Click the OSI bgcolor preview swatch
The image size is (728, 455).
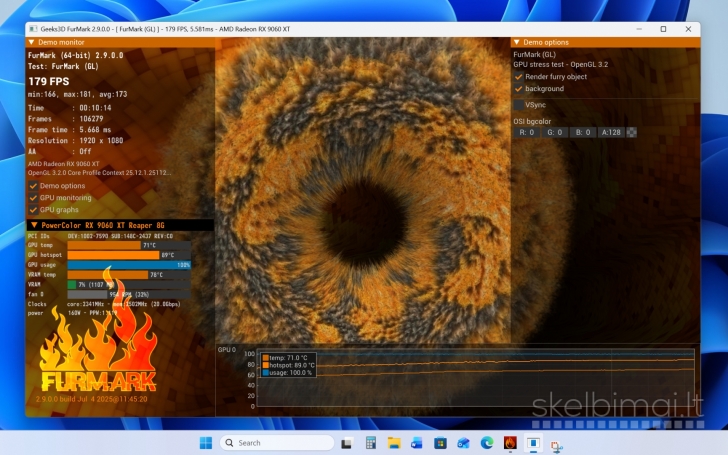point(631,132)
